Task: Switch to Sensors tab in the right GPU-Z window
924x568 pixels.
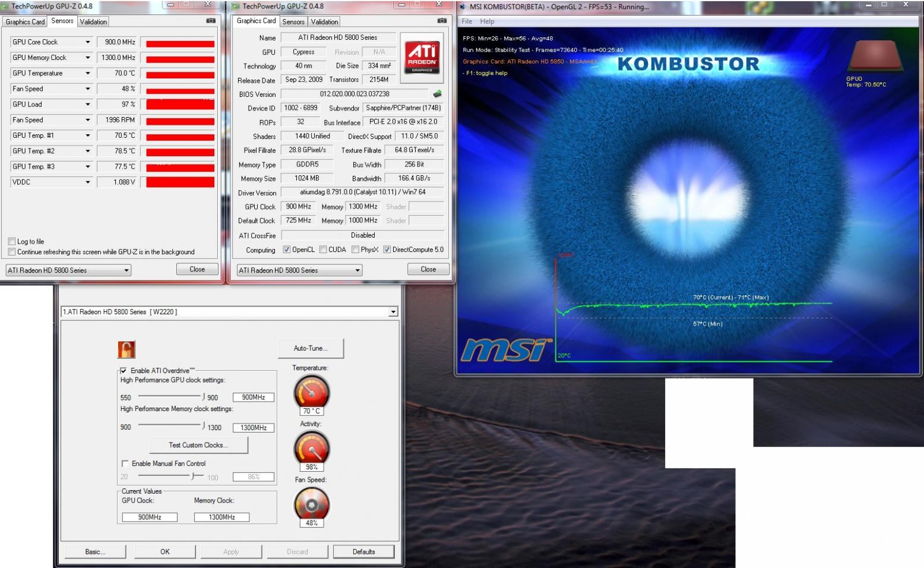Action: coord(293,21)
